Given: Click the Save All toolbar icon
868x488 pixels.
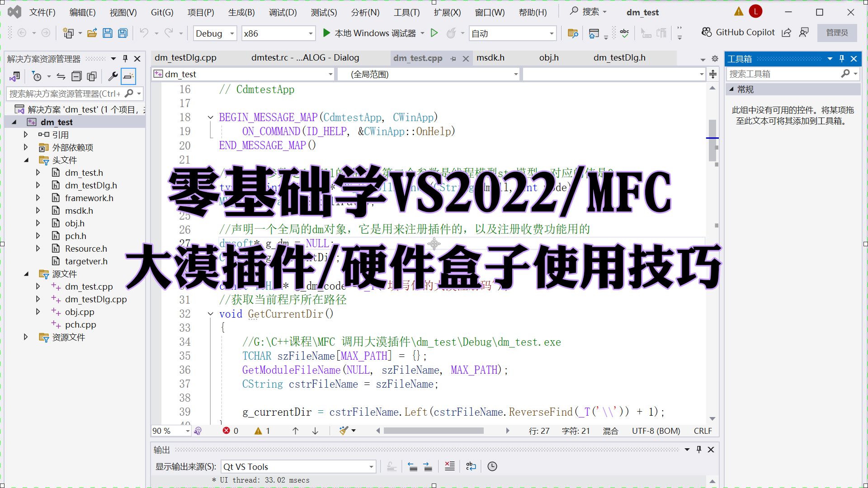Looking at the screenshot, I should 123,33.
